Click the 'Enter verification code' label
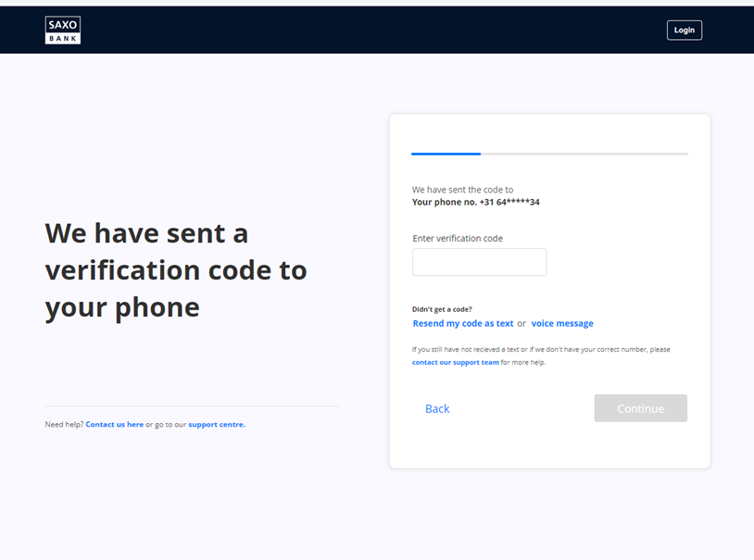 click(458, 239)
